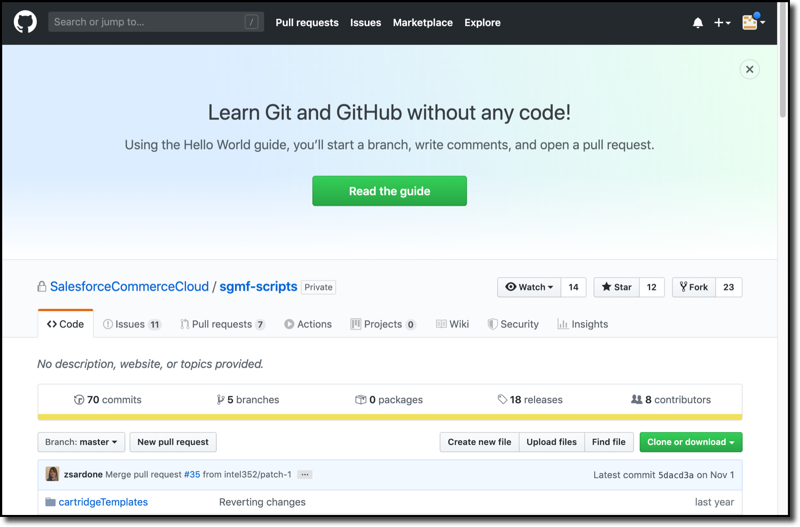
Task: Click New pull request button
Action: (x=173, y=442)
